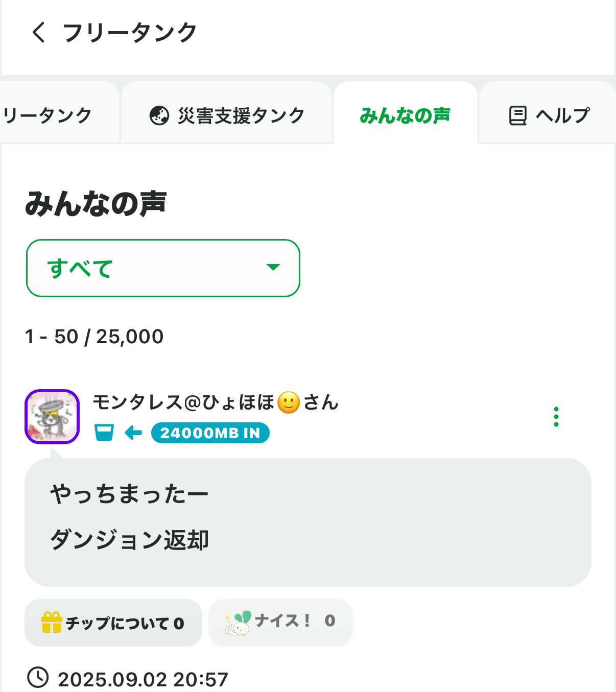The height and width of the screenshot is (692, 616).
Task: Tap the back arrow beside フリータンク
Action: tap(38, 32)
